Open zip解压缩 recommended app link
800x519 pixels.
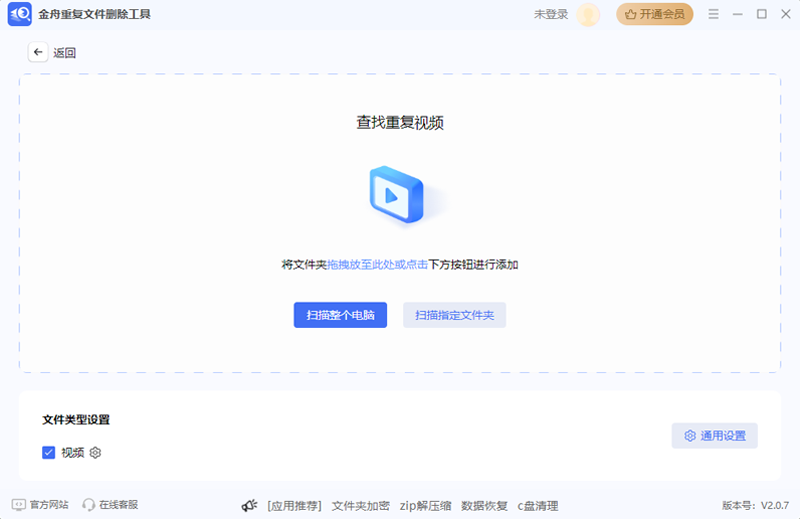point(426,506)
